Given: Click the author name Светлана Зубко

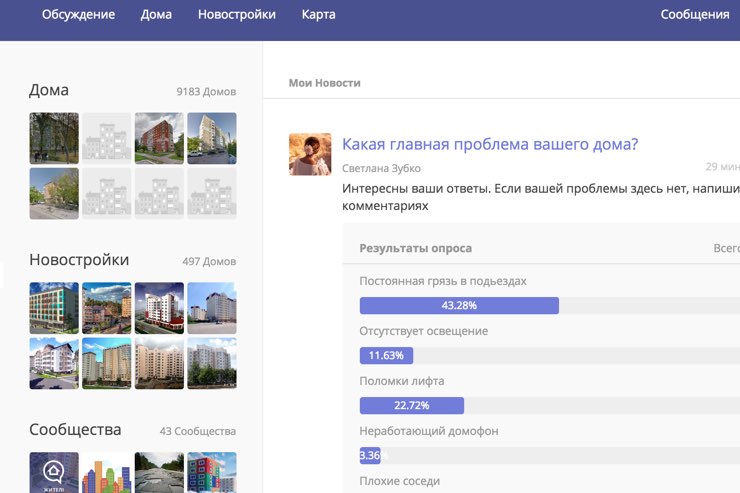Looking at the screenshot, I should pyautogui.click(x=381, y=168).
